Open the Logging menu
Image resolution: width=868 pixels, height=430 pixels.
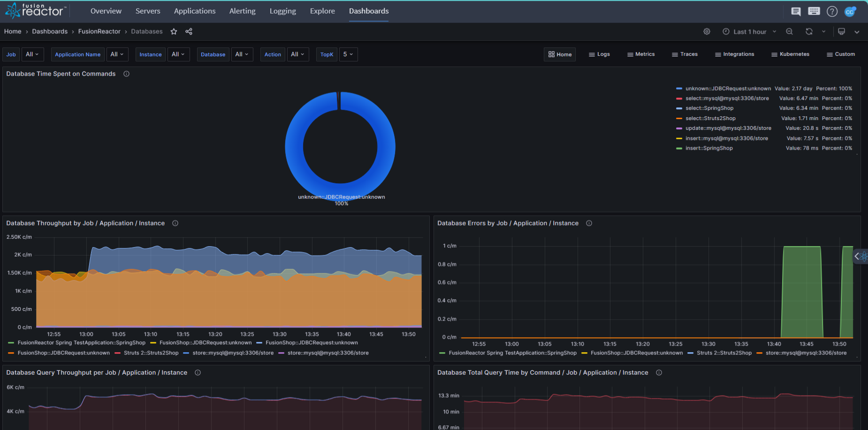point(283,11)
